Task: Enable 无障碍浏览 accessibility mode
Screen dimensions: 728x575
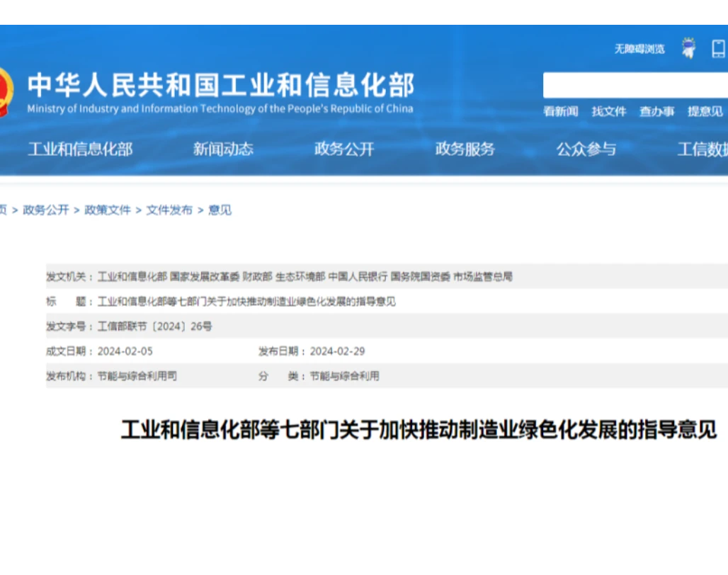Action: 639,48
